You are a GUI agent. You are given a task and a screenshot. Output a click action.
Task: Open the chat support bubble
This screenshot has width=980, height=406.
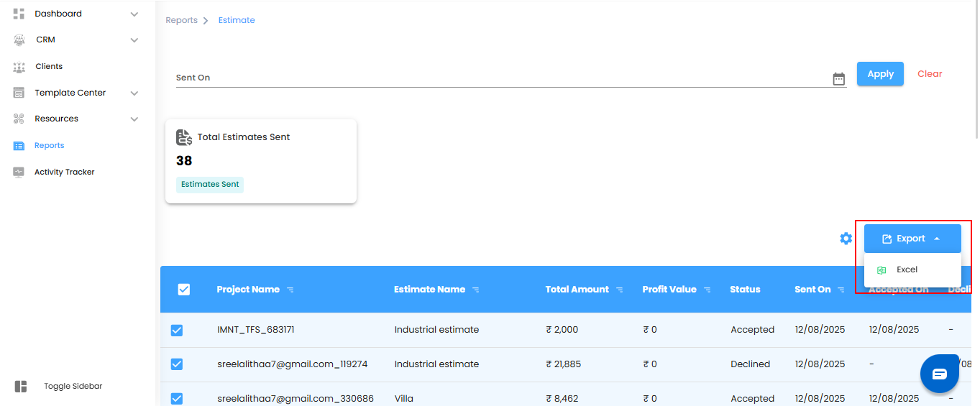[940, 374]
